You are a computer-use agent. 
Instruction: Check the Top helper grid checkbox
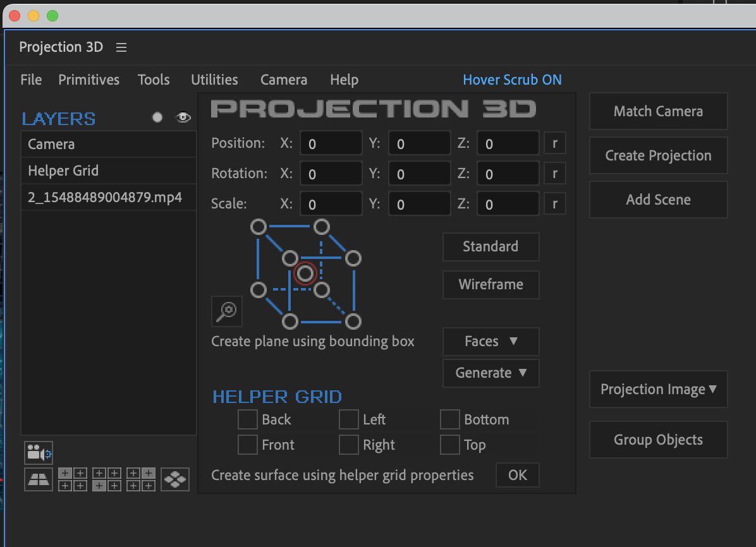[x=449, y=445]
